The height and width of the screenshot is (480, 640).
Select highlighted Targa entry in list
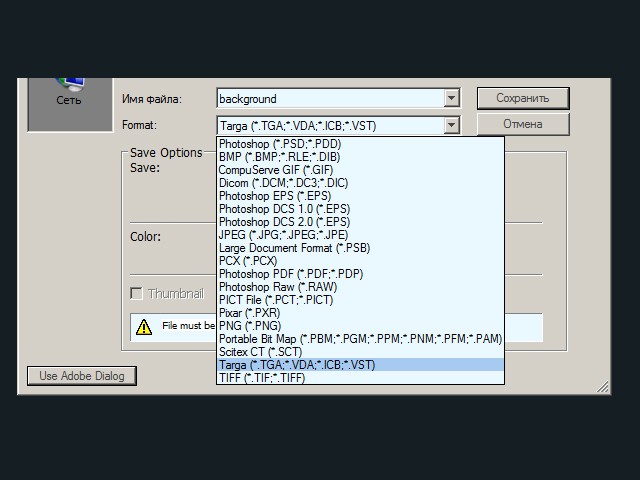pyautogui.click(x=360, y=365)
